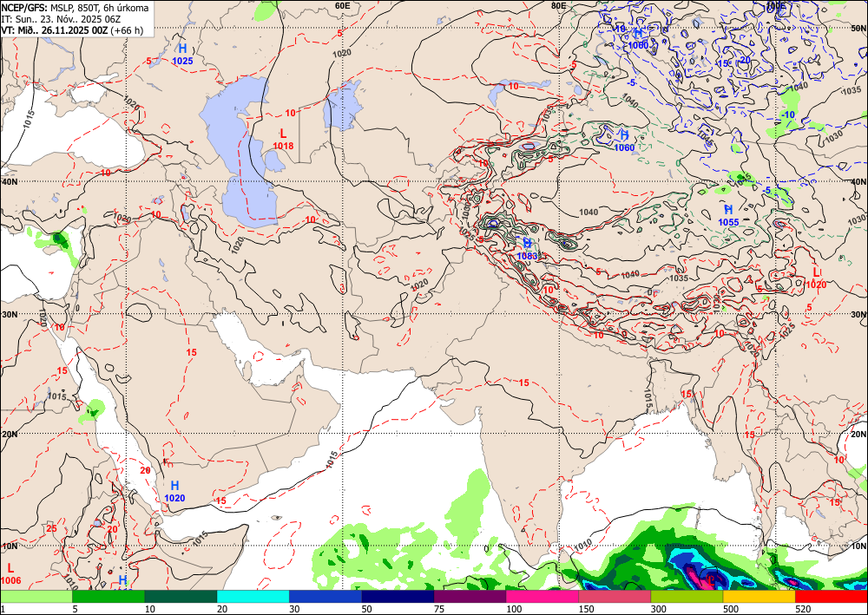This screenshot has width=868, height=615.
Task: Click the legend scale value 300
Action: point(659,609)
